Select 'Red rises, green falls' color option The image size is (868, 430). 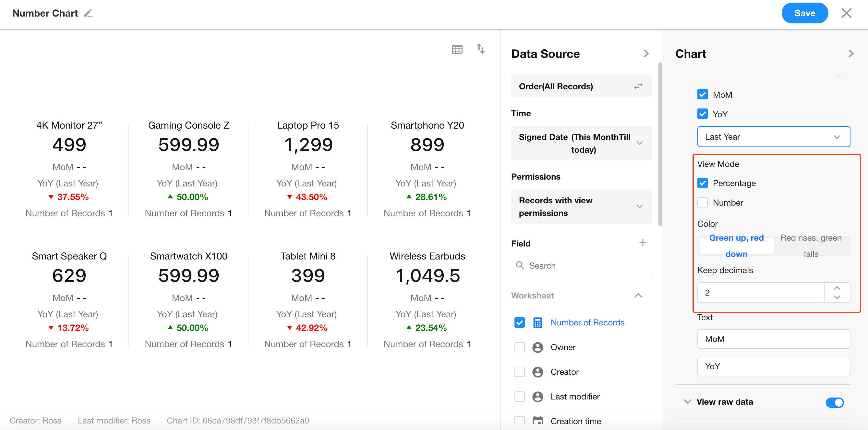[811, 246]
